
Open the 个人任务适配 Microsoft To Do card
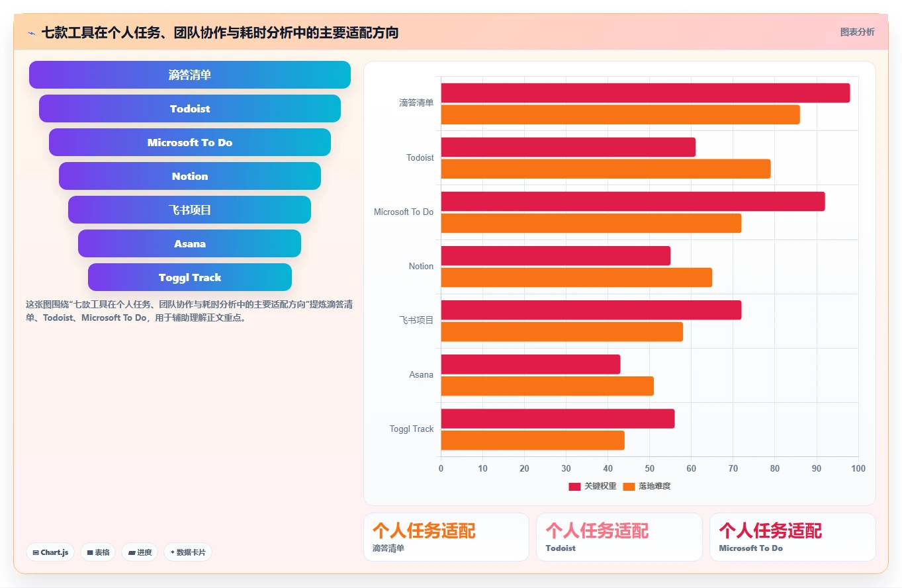793,537
